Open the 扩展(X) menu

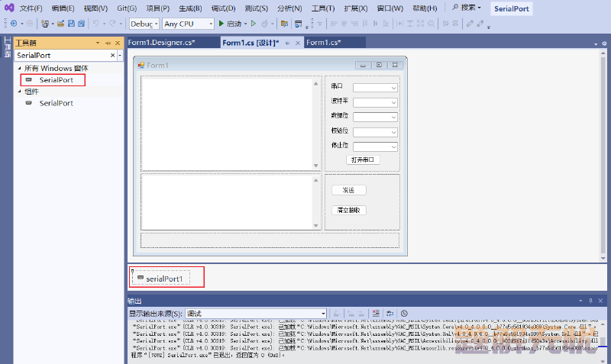(356, 8)
